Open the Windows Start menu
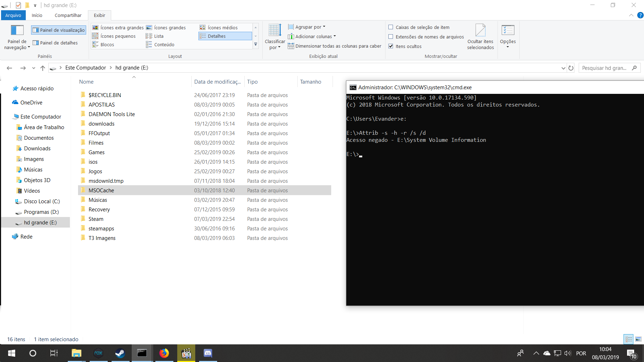Image resolution: width=644 pixels, height=362 pixels. (x=11, y=353)
